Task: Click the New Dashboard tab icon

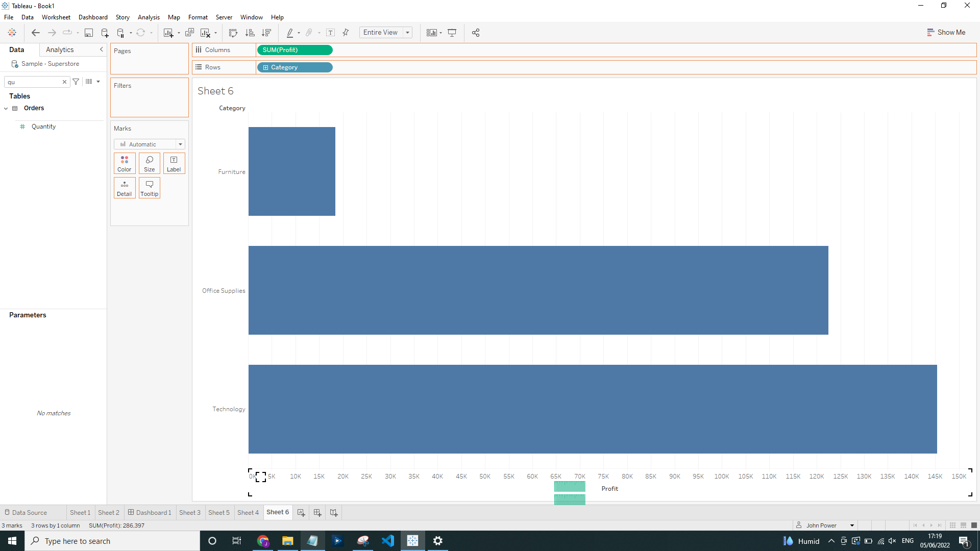Action: (x=317, y=513)
